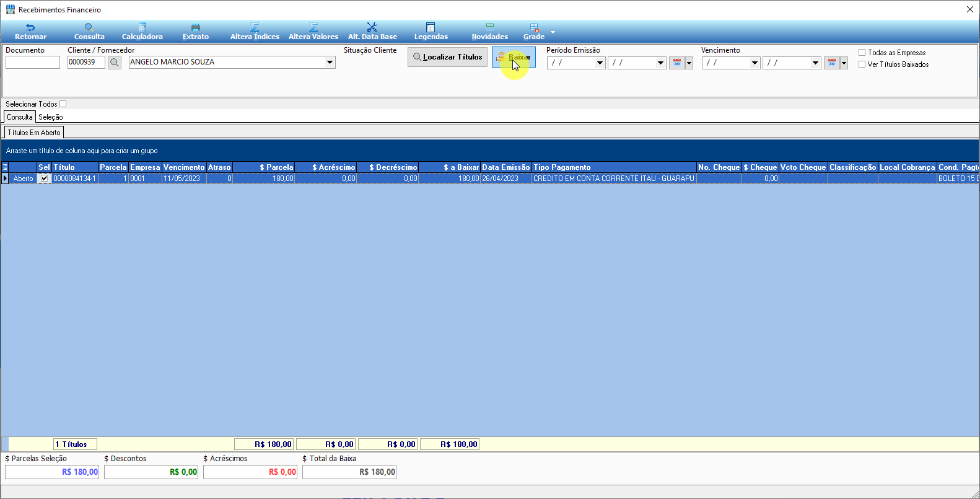Click the $ Parcela column header
This screenshot has width=980, height=499.
pos(264,167)
